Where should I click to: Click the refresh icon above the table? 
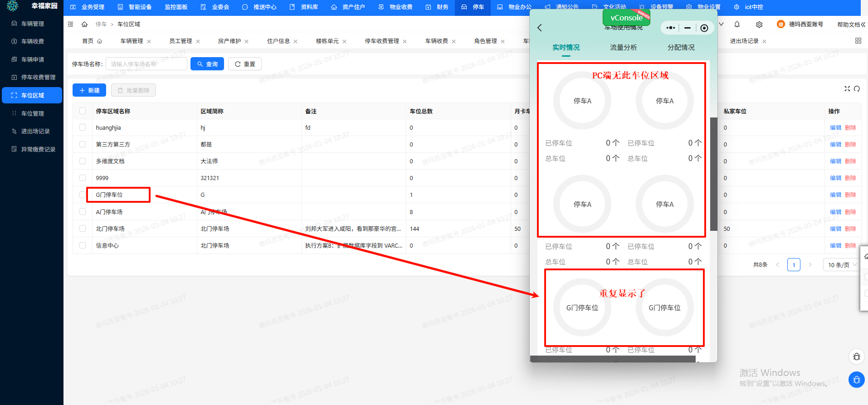click(x=857, y=89)
